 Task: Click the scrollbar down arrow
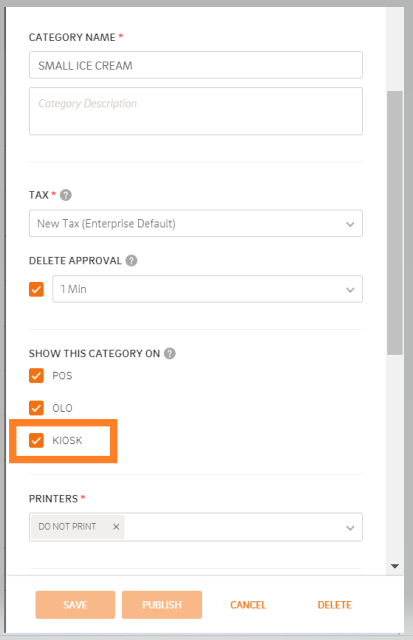(395, 566)
